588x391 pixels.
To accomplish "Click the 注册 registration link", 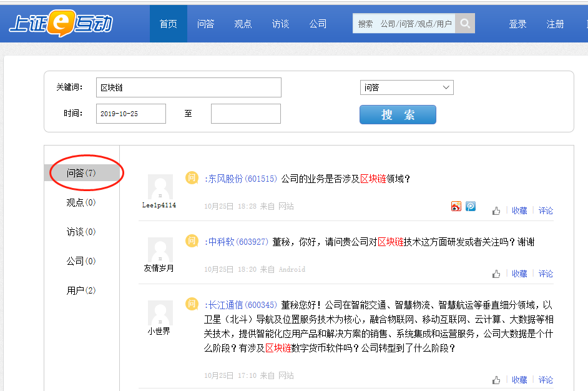I will 554,22.
